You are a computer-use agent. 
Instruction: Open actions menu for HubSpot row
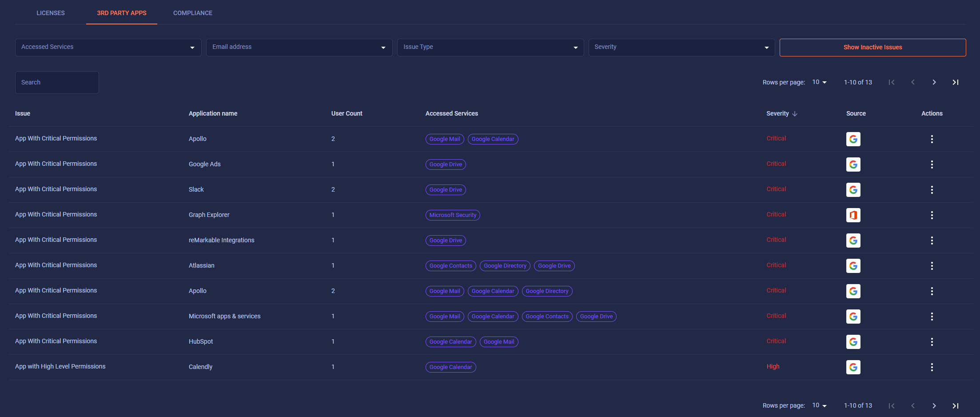[x=932, y=342]
